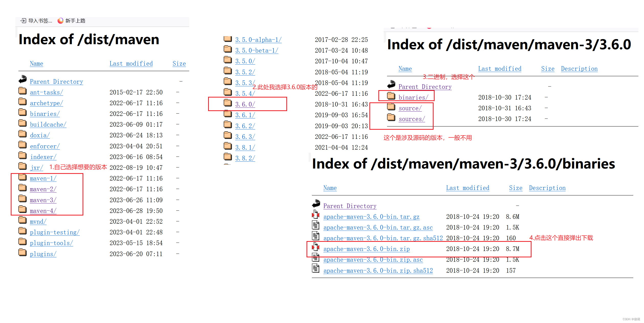The height and width of the screenshot is (323, 644).
Task: Click the Firefox getting-started bookmark icon
Action: pyautogui.click(x=60, y=21)
